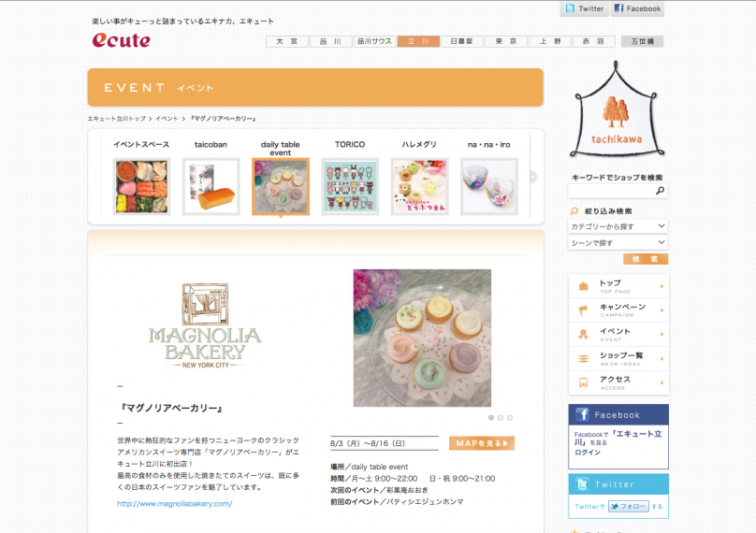Open the キャンペーン menu item
The width and height of the screenshot is (756, 533).
(618, 310)
